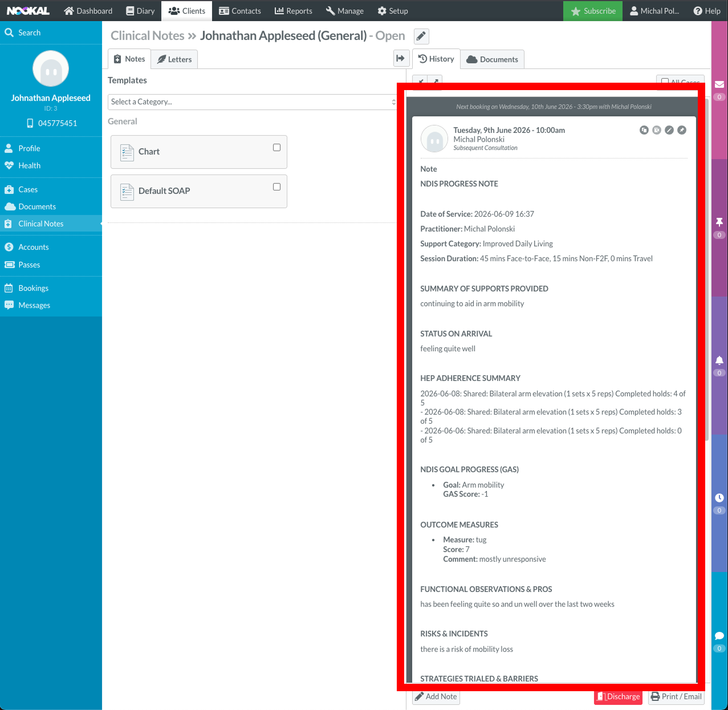Select the Clients top navigation tab

coord(187,11)
